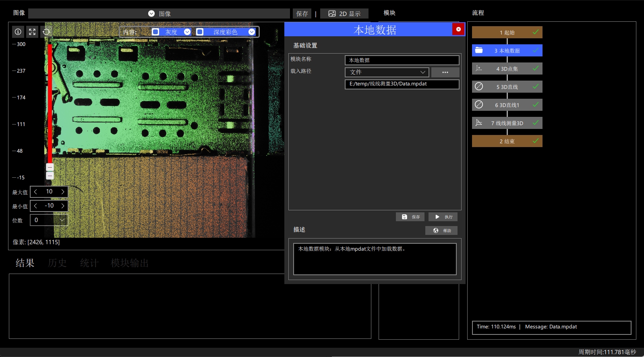The height and width of the screenshot is (357, 644).
Task: Select the 7 线线测量3D step icon
Action: pyautogui.click(x=479, y=123)
